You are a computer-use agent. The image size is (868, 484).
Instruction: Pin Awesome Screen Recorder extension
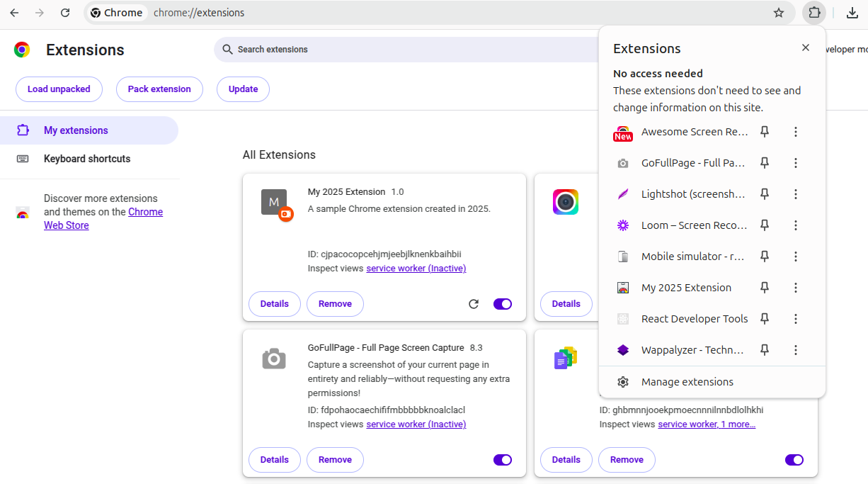[765, 132]
